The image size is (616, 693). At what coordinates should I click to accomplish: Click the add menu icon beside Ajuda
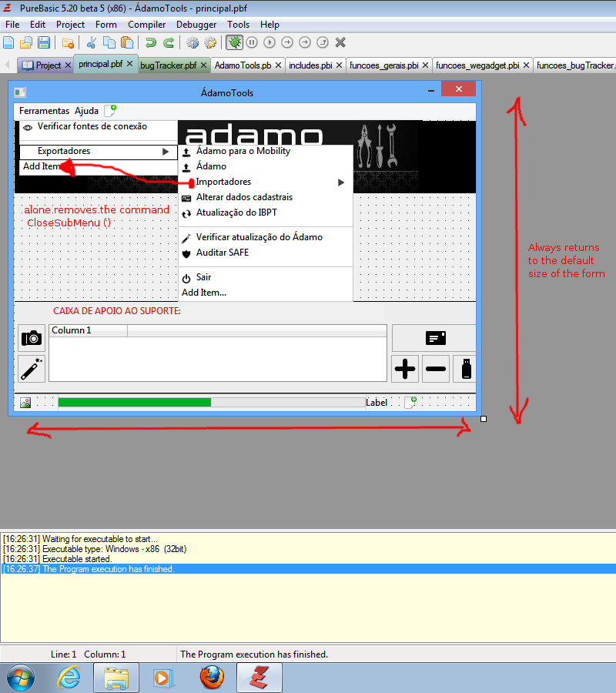tap(110, 110)
